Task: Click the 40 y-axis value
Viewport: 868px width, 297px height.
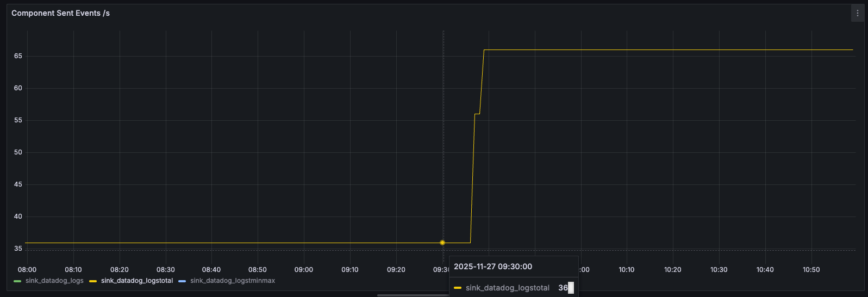Action: coord(18,216)
